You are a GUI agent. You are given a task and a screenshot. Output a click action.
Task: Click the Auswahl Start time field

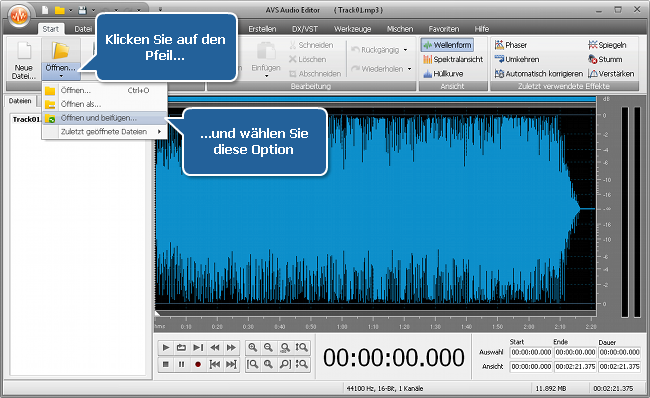point(531,352)
